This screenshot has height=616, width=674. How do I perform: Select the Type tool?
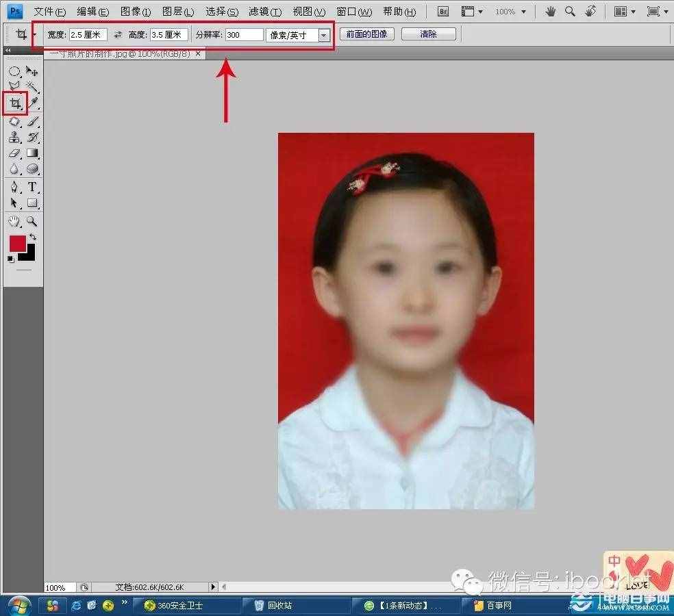(32, 186)
